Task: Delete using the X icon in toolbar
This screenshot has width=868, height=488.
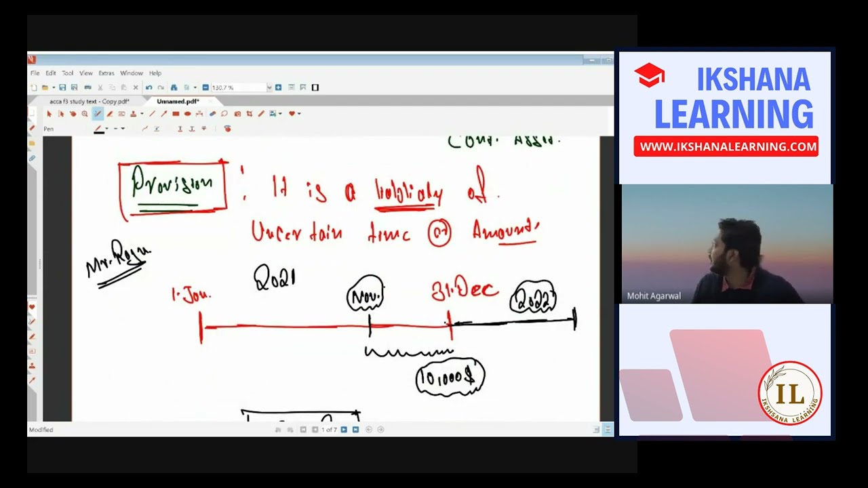Action: [136, 87]
